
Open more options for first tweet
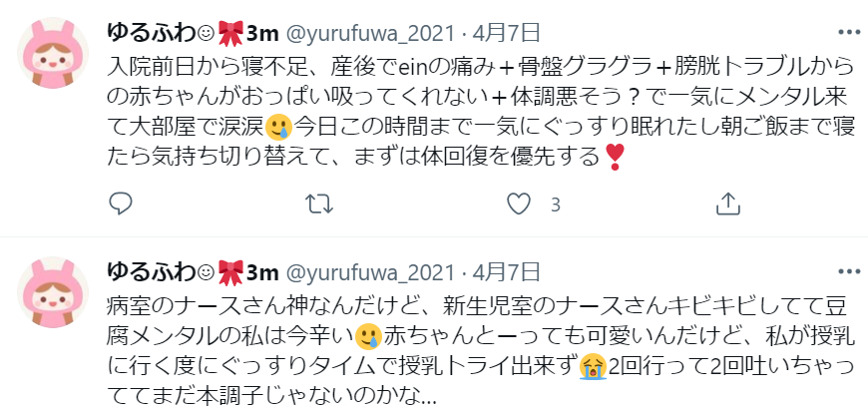tap(849, 33)
